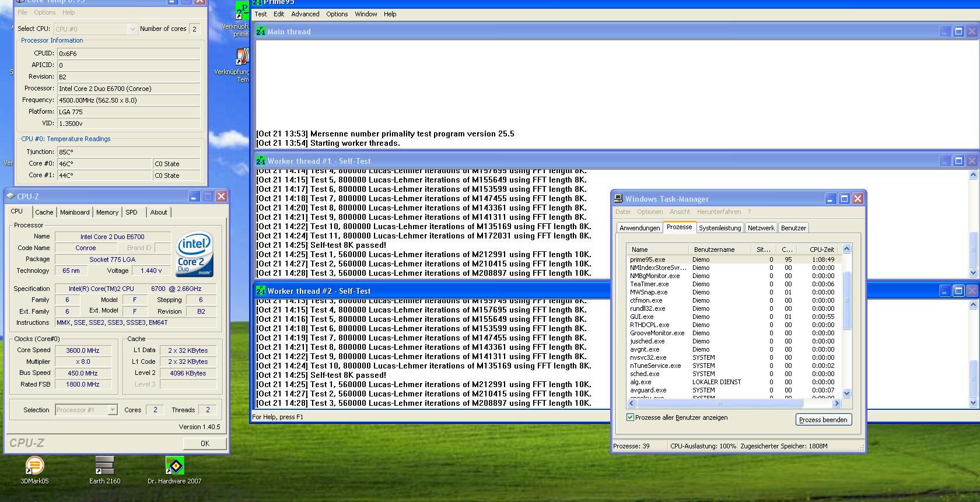Select the TeaTimer.exe process row
This screenshot has width=980, height=502.
click(x=733, y=284)
